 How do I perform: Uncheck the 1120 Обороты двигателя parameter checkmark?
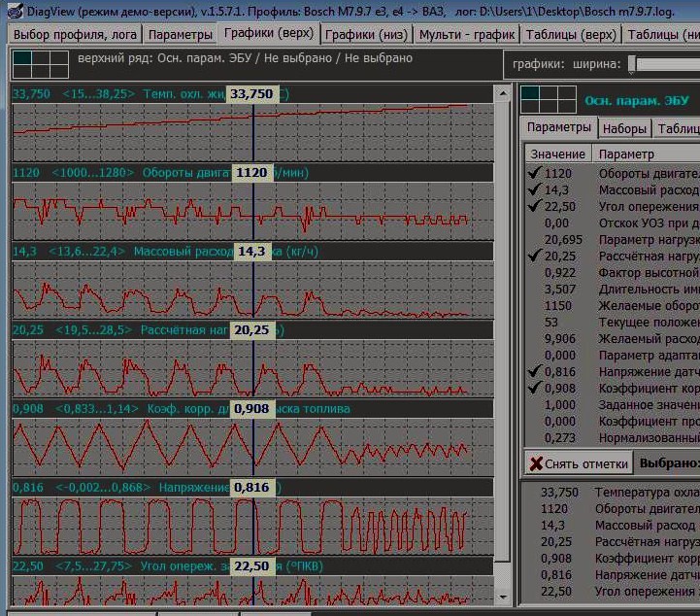(x=533, y=173)
